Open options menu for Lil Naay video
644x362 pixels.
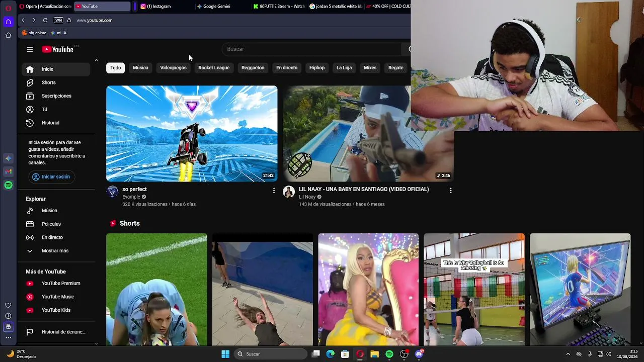[450, 191]
